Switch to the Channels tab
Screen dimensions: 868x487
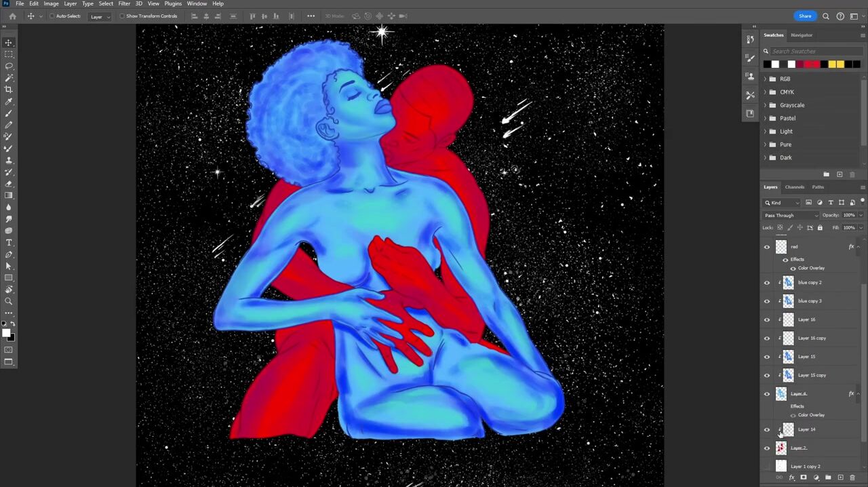[794, 187]
